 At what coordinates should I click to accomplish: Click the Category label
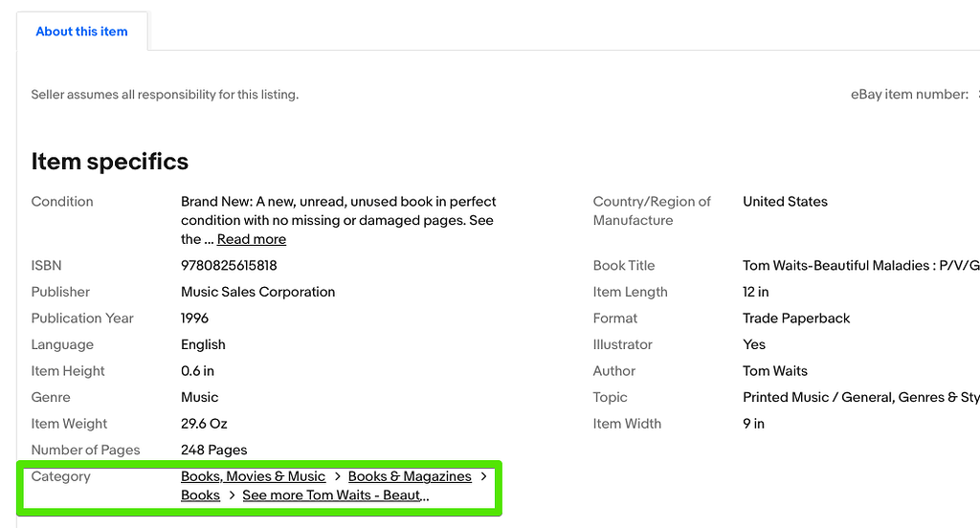(60, 476)
